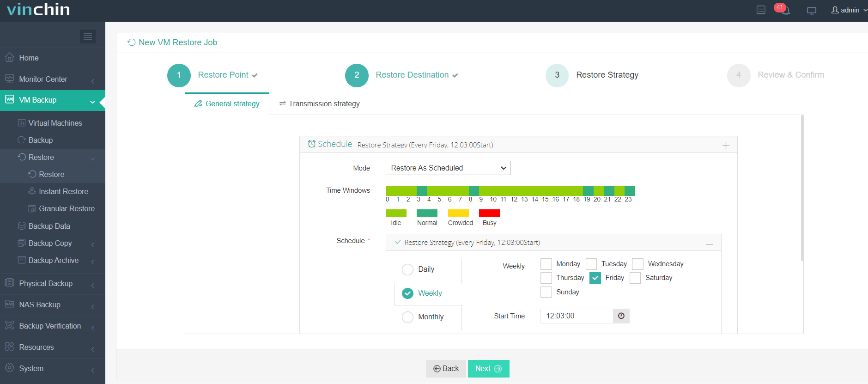This screenshot has width=868, height=384.
Task: Click the Schedule clock icon in panel header
Action: [x=312, y=144]
